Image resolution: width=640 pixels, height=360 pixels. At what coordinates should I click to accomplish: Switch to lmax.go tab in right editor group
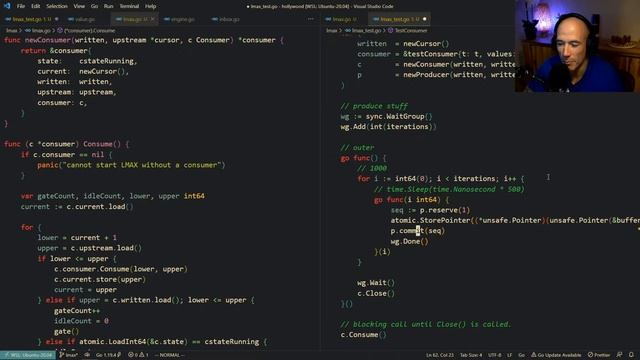pos(344,19)
